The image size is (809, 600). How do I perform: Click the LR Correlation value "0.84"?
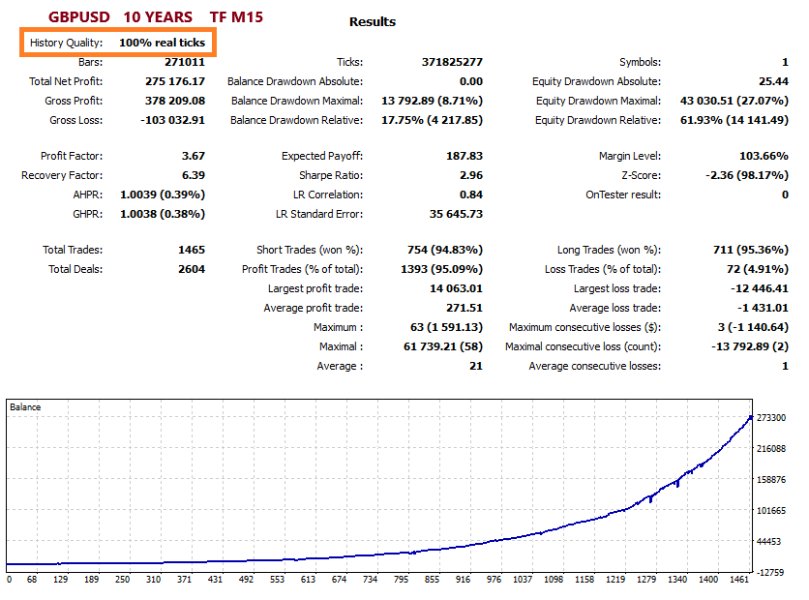471,194
